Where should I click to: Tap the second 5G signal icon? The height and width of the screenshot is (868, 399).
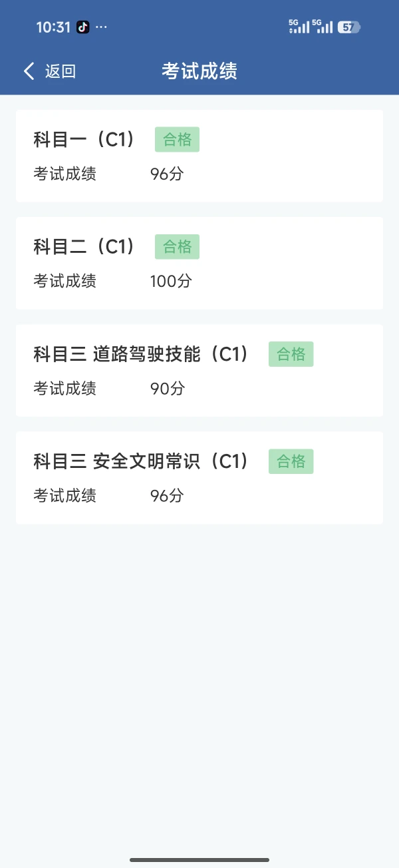[322, 27]
